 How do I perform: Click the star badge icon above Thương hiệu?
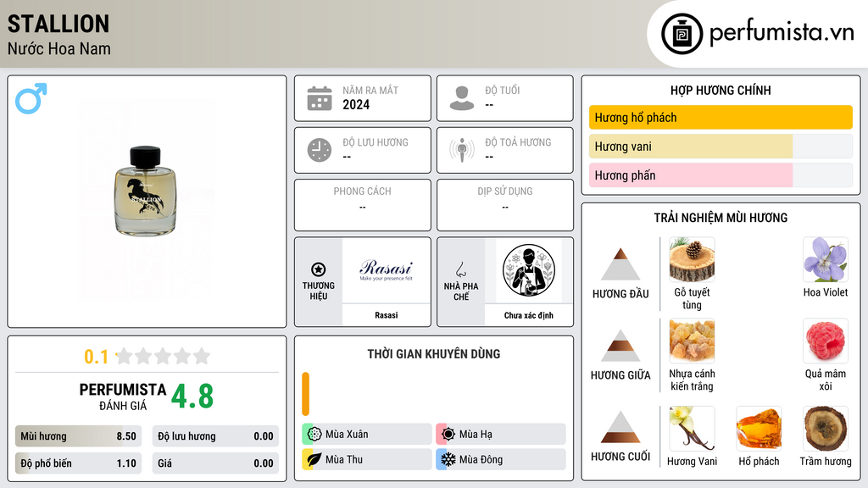(x=319, y=269)
